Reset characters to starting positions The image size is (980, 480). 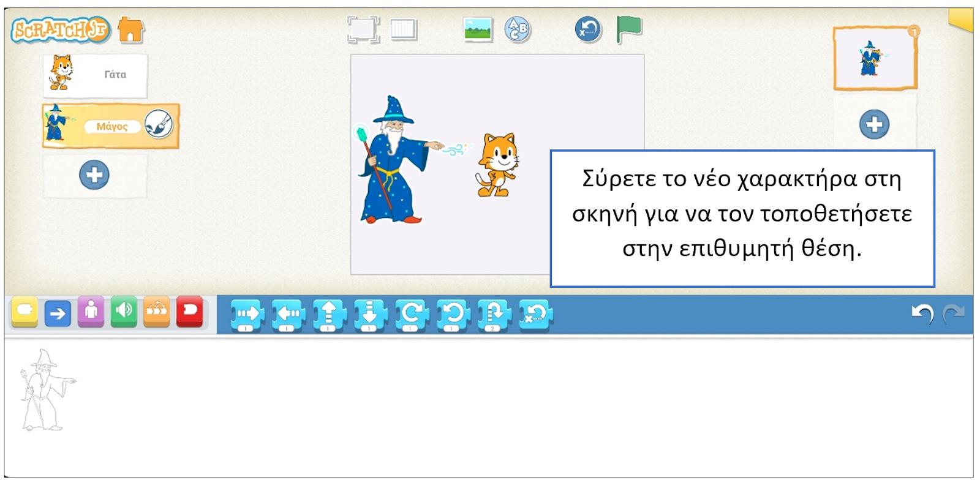tap(588, 29)
